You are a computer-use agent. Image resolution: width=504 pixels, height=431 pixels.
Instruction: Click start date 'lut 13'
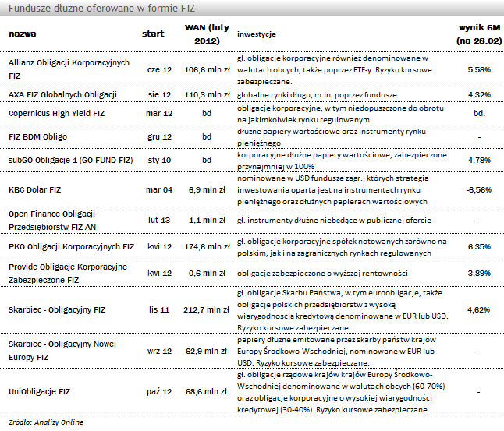[x=159, y=220]
